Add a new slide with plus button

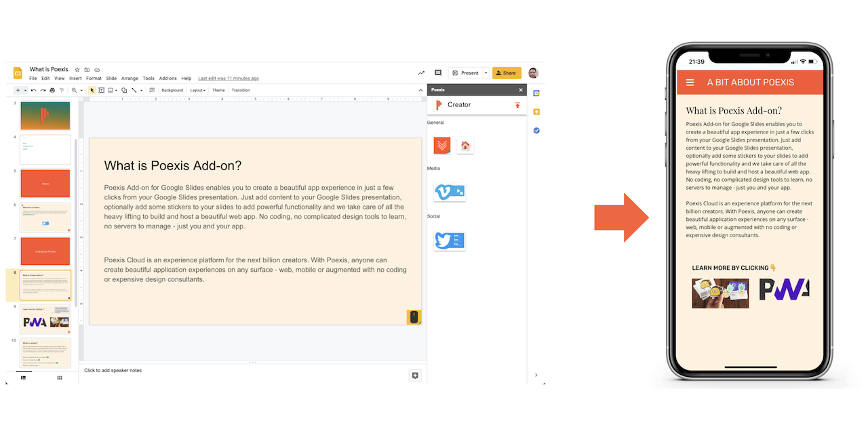coord(18,90)
